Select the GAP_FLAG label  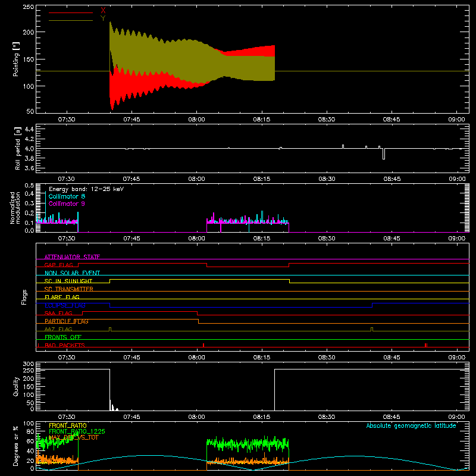58,265
